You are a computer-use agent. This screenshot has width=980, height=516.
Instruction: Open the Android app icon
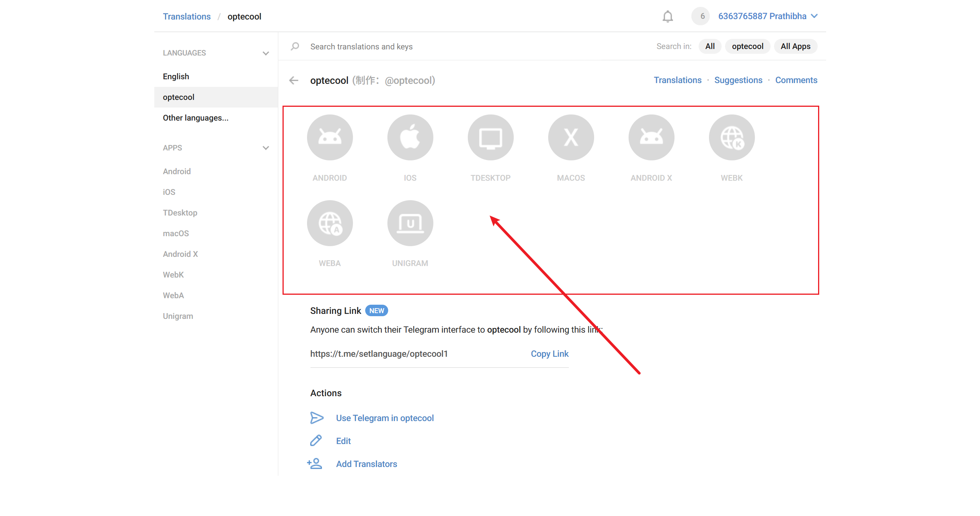(x=330, y=137)
